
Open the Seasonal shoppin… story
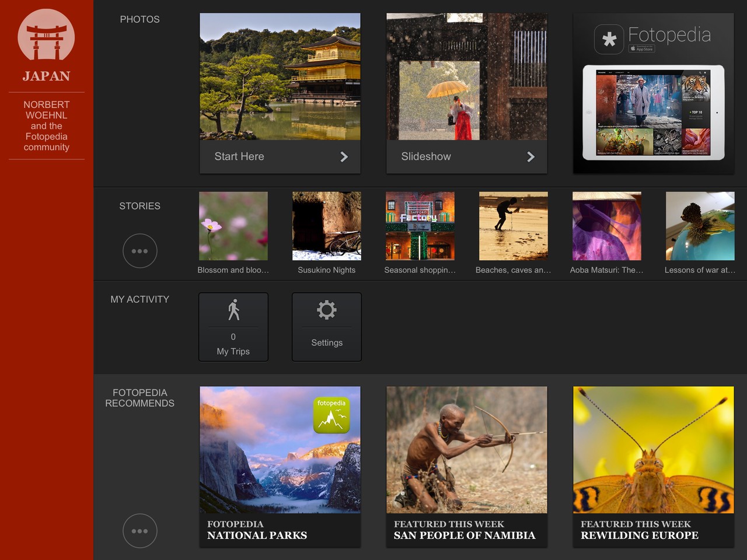(420, 226)
